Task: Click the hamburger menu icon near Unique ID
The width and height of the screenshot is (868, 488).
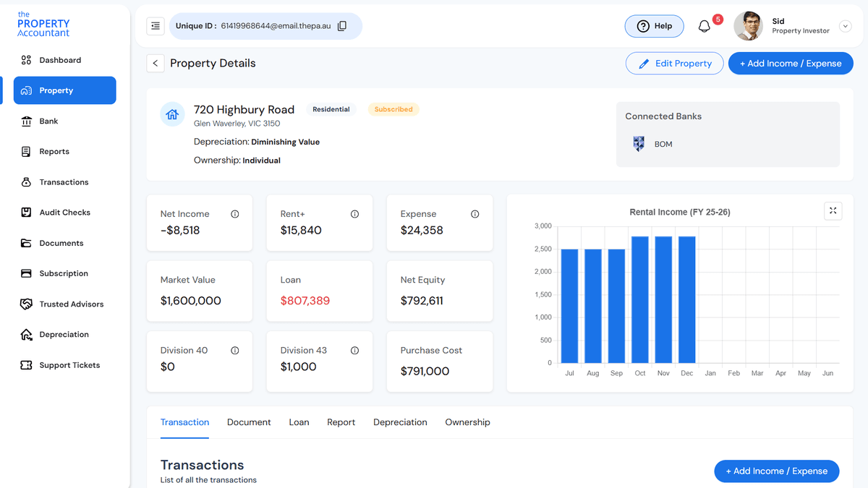Action: (x=155, y=25)
